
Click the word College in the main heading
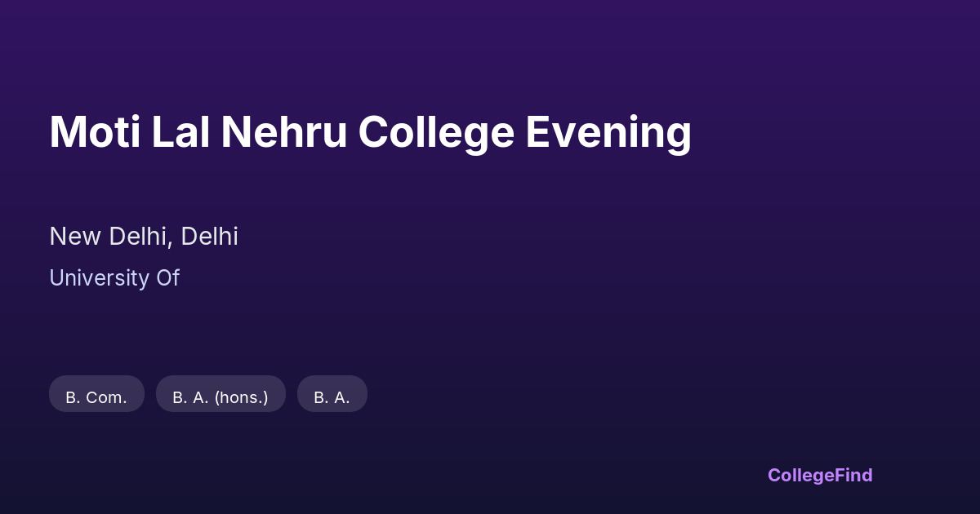(x=436, y=132)
